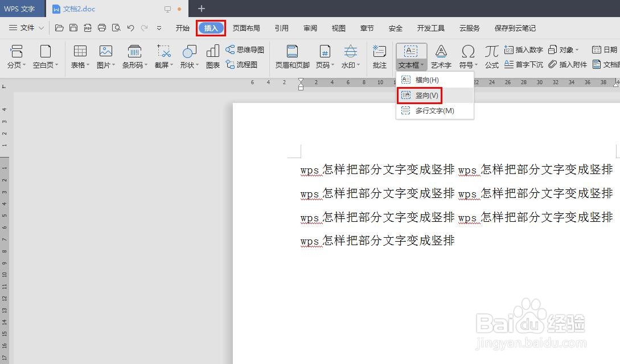620x364 pixels.
Task: Select the 文档2.doc document tab
Action: 117,9
